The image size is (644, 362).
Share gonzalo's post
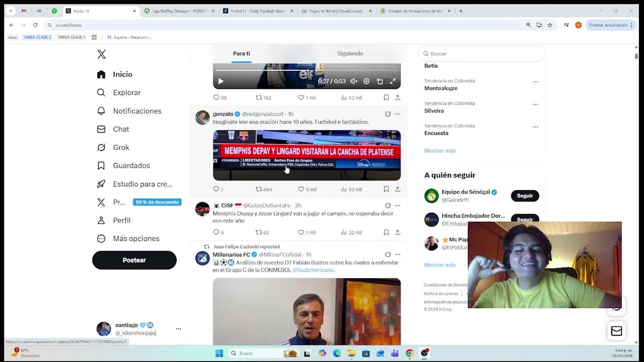[x=397, y=189]
